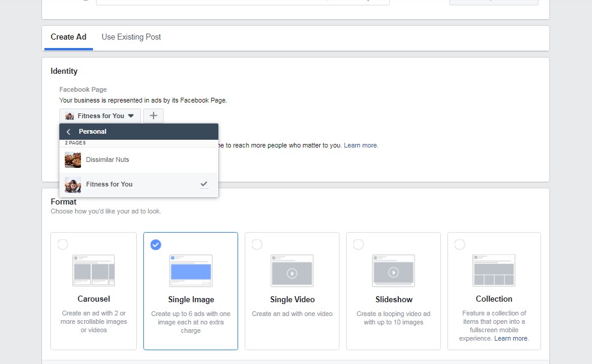
Task: Click the Carousel title text
Action: (94, 299)
